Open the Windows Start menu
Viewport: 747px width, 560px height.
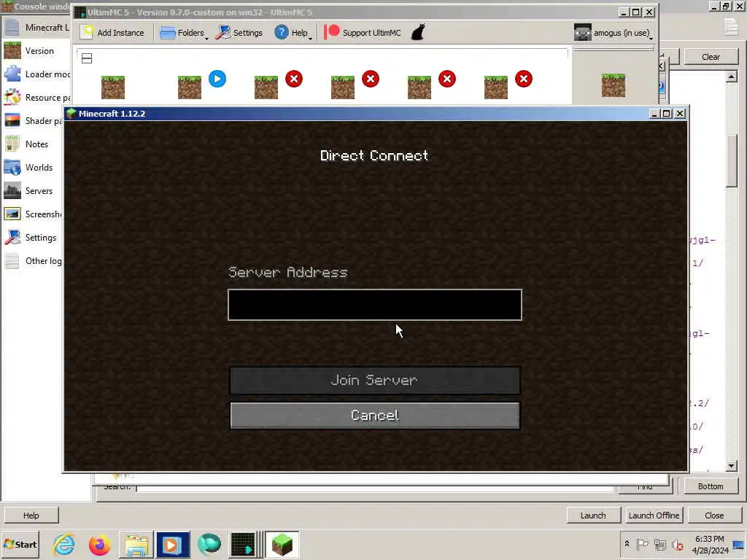(20, 544)
